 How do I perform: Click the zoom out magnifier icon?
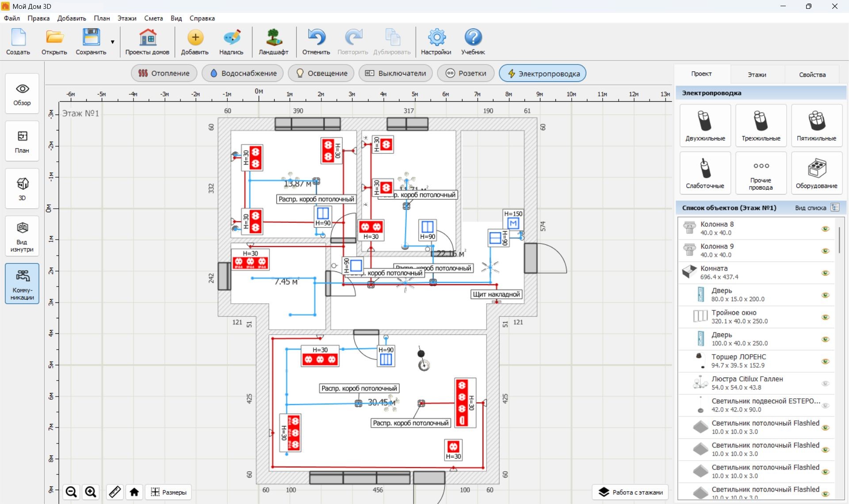pos(71,492)
